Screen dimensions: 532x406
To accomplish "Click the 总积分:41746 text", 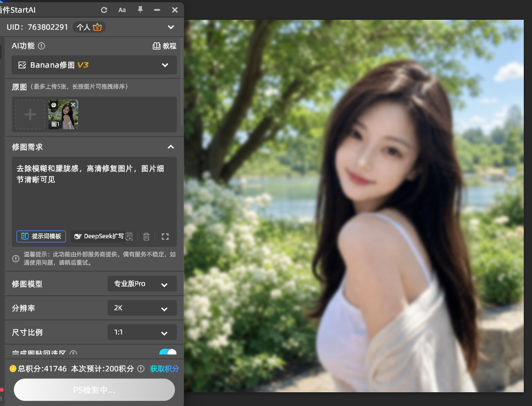I will (x=42, y=369).
